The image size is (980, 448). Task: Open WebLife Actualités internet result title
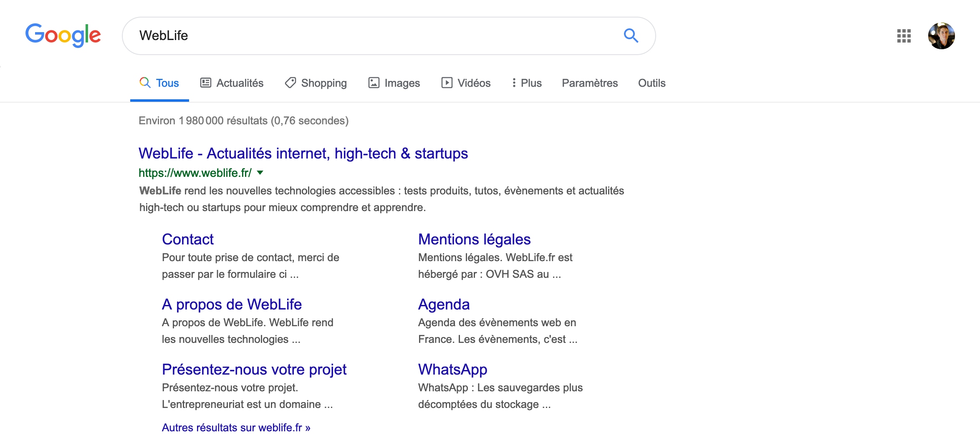pyautogui.click(x=303, y=154)
